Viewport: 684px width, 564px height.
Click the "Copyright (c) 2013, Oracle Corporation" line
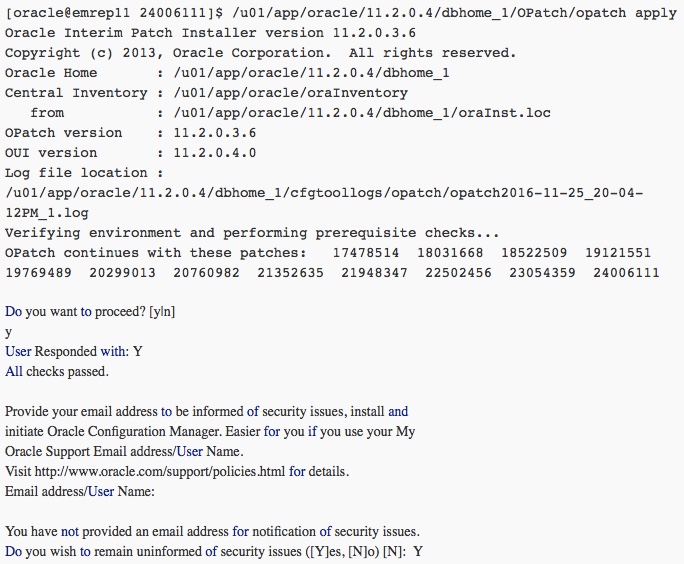point(260,53)
